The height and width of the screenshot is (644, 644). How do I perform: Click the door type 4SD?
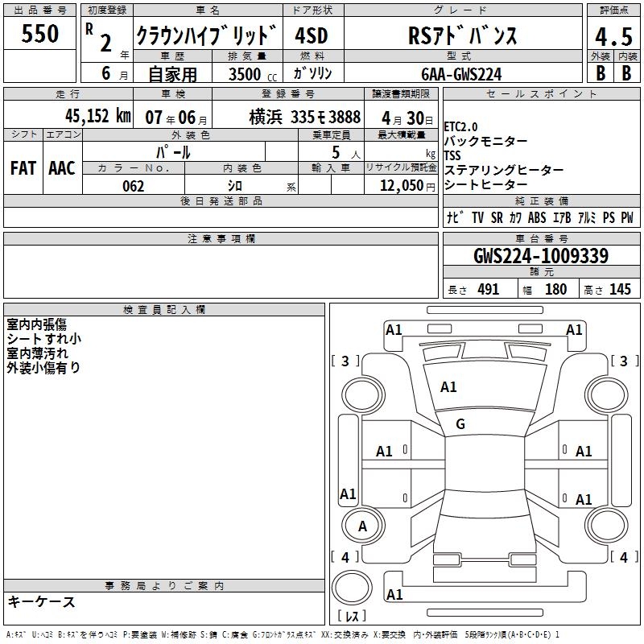click(312, 35)
